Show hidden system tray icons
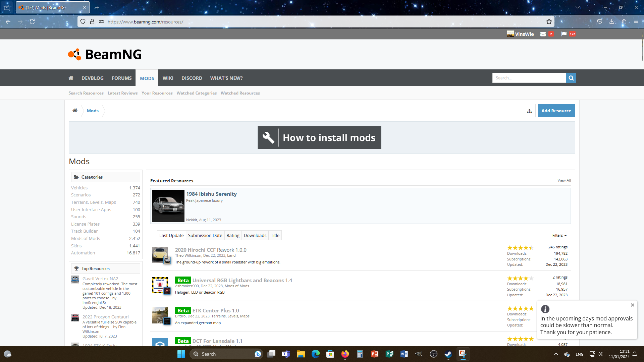Viewport: 644px width, 362px height. click(556, 354)
